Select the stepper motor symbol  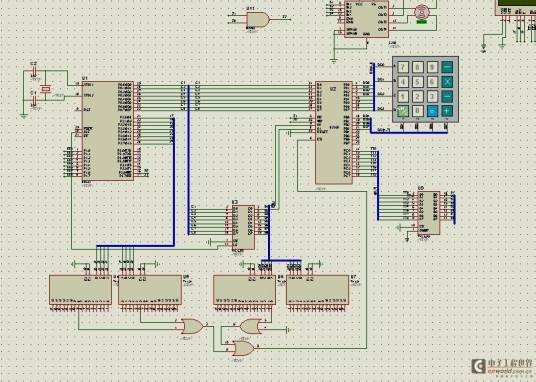421,13
